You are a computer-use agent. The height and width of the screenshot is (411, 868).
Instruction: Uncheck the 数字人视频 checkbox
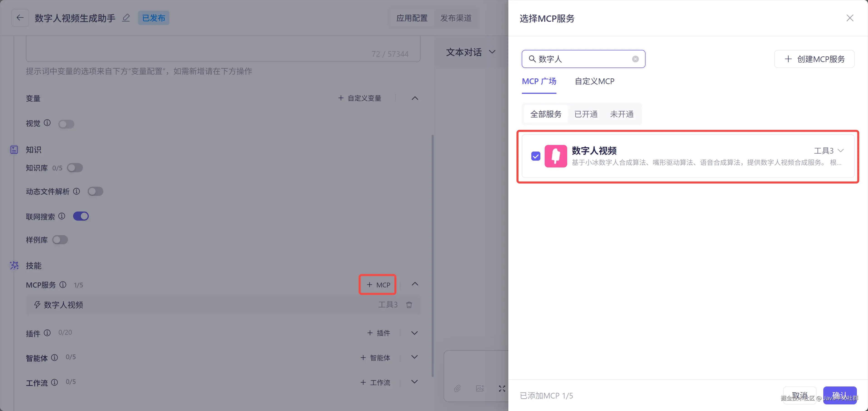pos(536,156)
